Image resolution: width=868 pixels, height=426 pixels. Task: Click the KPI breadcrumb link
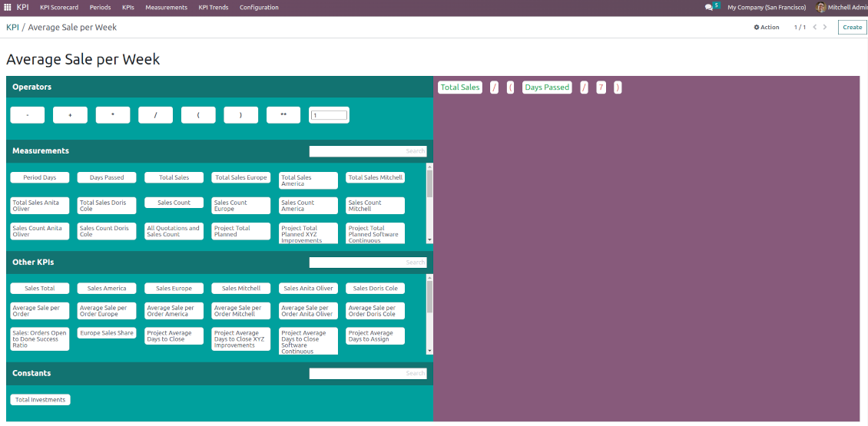[12, 27]
